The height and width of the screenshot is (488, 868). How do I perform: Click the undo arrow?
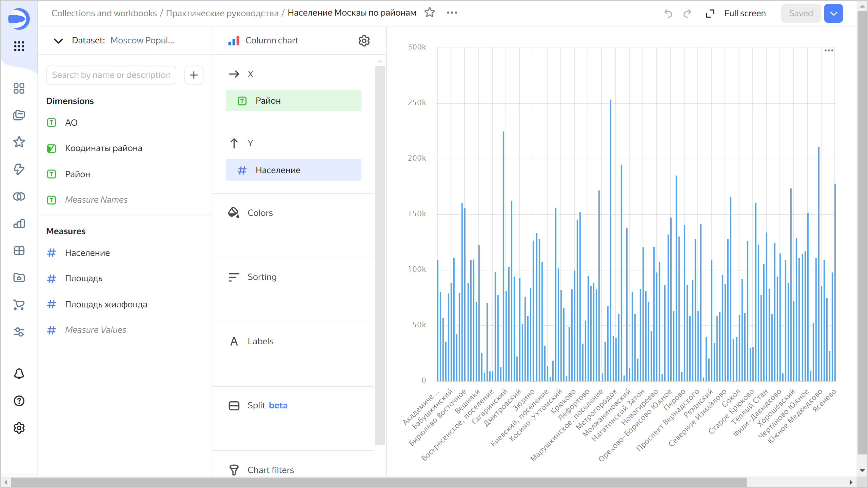pyautogui.click(x=668, y=14)
